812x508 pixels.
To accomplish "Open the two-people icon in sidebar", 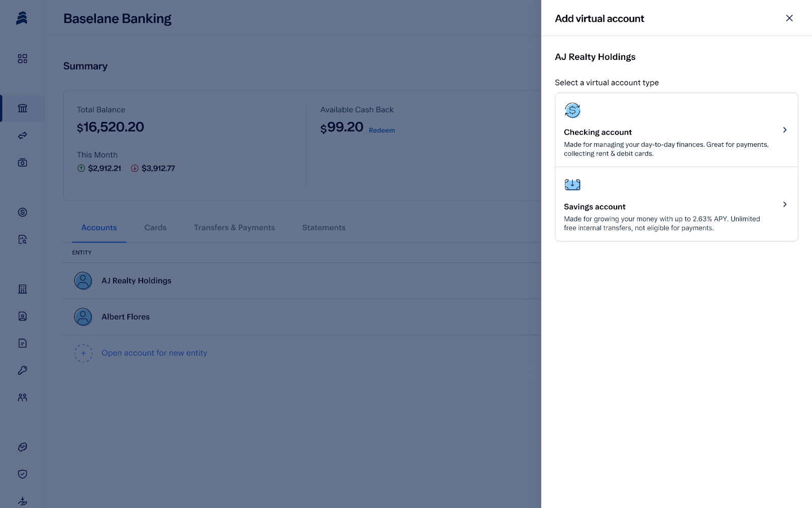I will pyautogui.click(x=22, y=397).
